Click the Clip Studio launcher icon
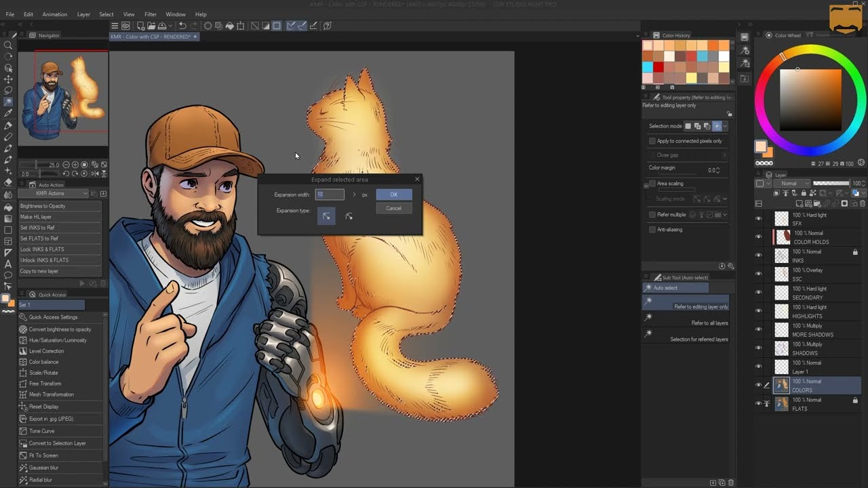868x488 pixels. [126, 26]
